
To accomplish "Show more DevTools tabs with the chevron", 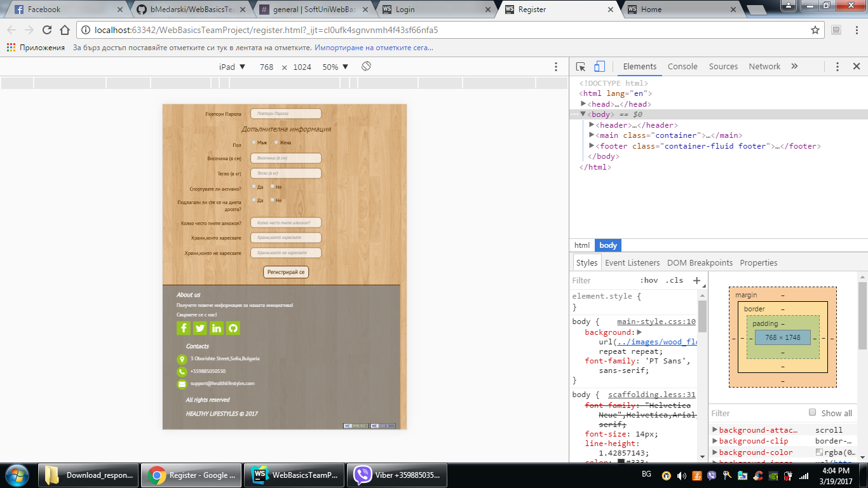I will [794, 67].
